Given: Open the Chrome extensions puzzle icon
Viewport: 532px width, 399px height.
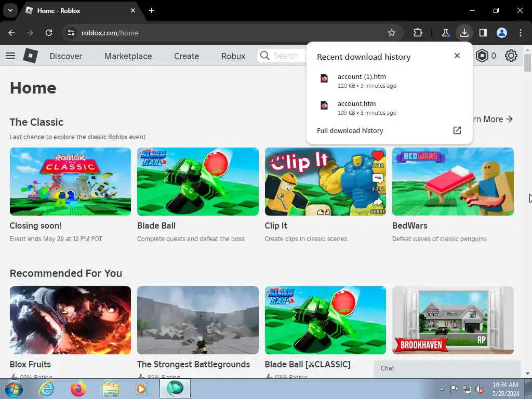Looking at the screenshot, I should (418, 33).
